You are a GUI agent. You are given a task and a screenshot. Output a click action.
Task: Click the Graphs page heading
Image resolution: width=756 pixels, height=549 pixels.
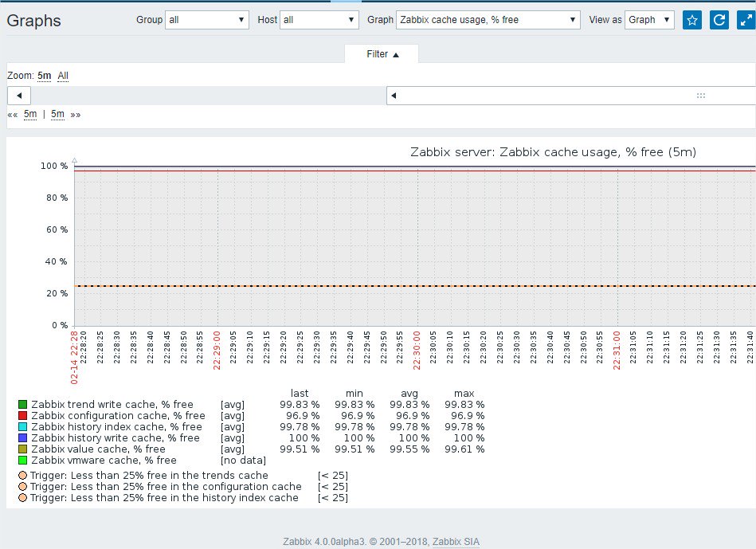(x=33, y=21)
